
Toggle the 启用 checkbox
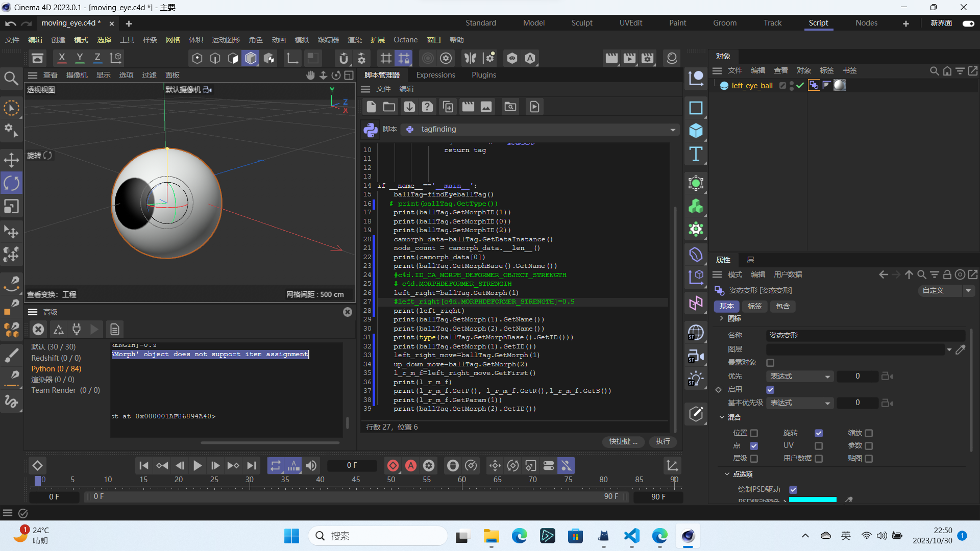point(770,390)
